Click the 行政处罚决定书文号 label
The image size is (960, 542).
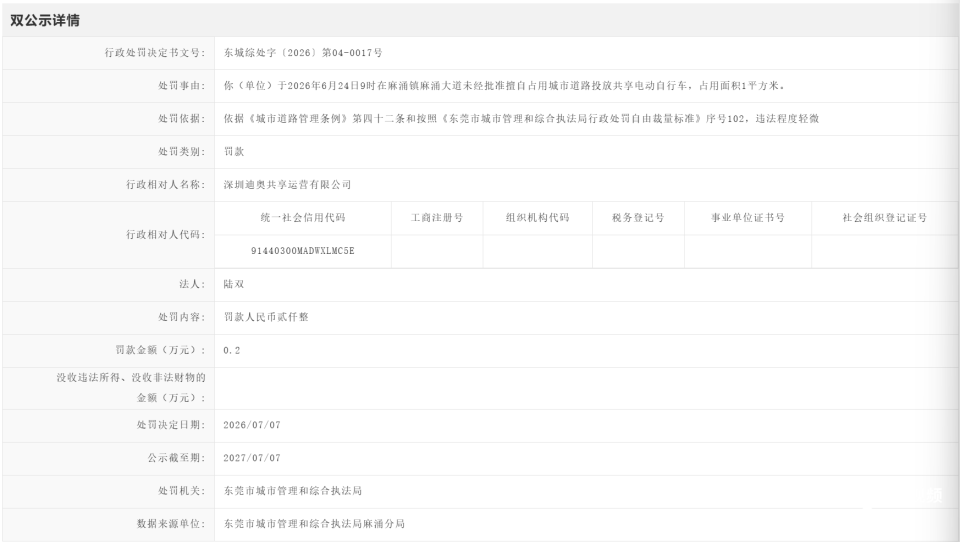point(155,53)
